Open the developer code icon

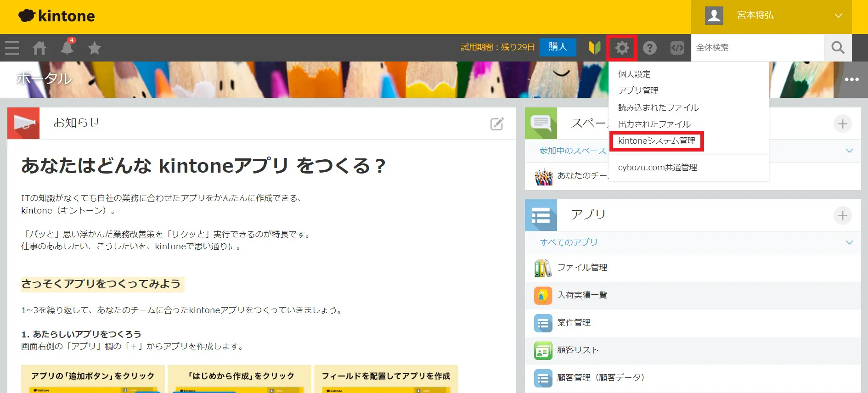pos(677,48)
